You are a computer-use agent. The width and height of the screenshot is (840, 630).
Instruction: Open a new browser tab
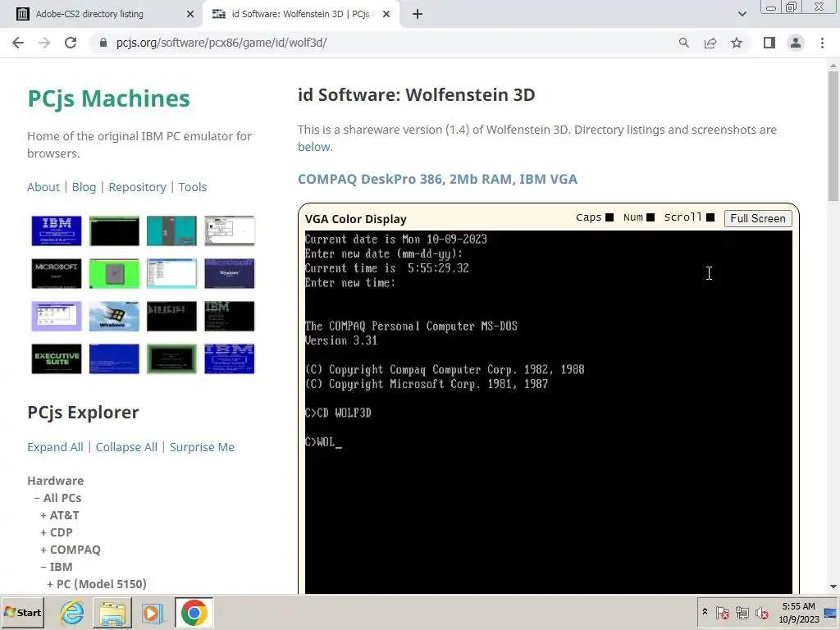pyautogui.click(x=418, y=14)
